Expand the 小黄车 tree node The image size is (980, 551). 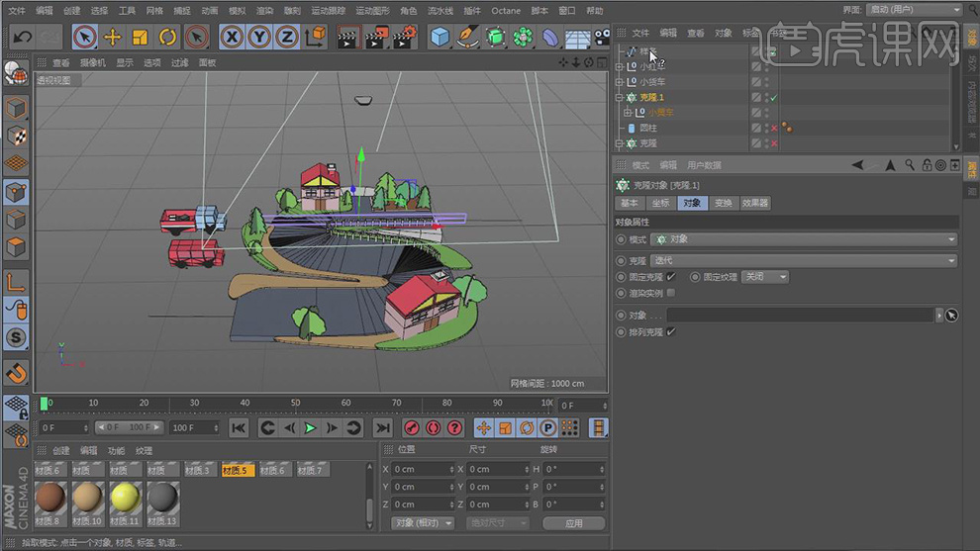coord(628,113)
